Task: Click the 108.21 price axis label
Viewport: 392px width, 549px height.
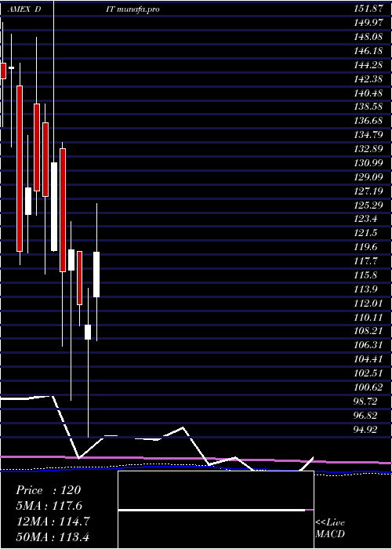Action: [x=370, y=331]
